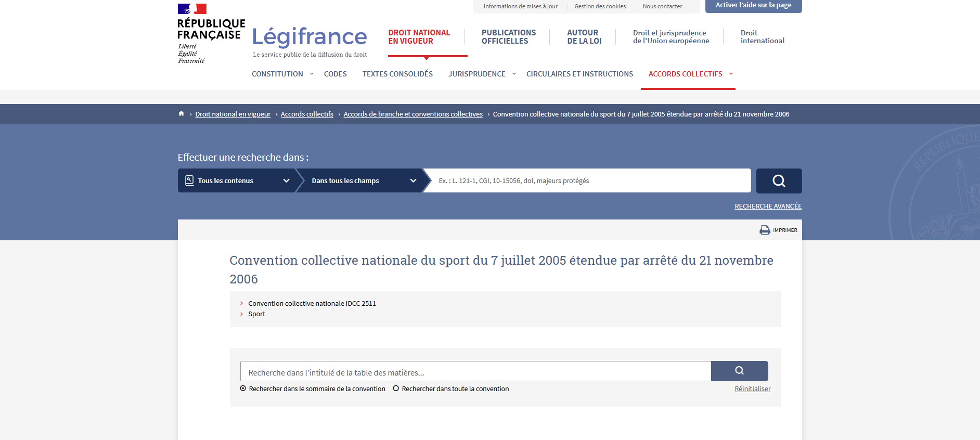Click the home icon in breadcrumb
Viewport: 980px width, 440px height.
coord(181,114)
